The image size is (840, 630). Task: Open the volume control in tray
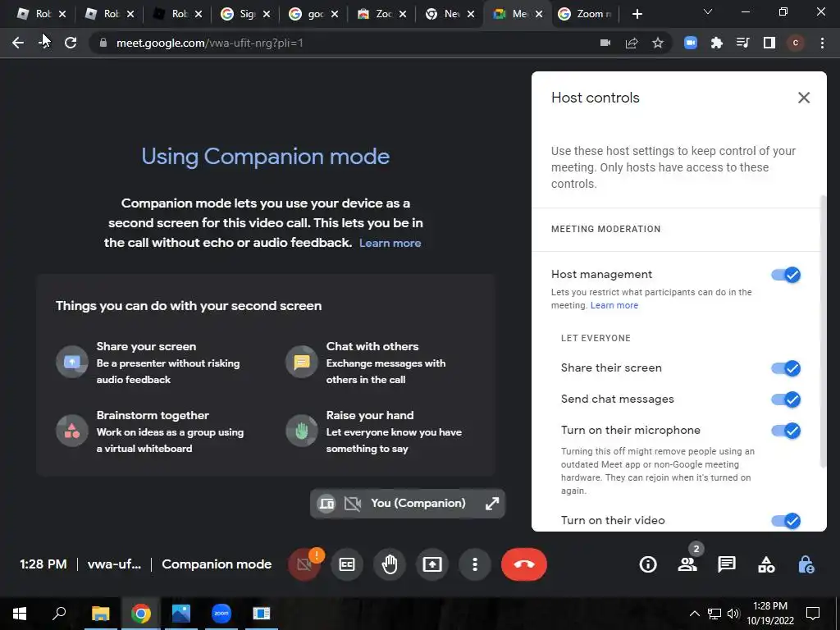click(733, 614)
